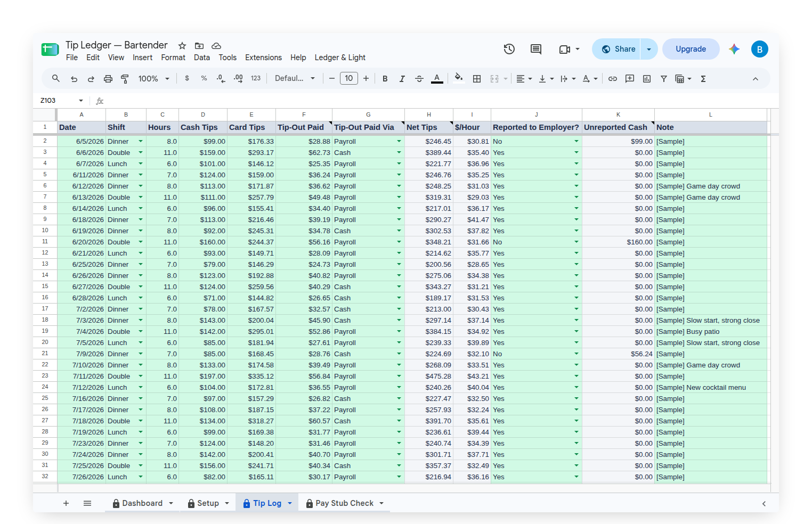Viewport: 812px width, 524px height.
Task: Click the Gemini sparkle icon
Action: (734, 49)
